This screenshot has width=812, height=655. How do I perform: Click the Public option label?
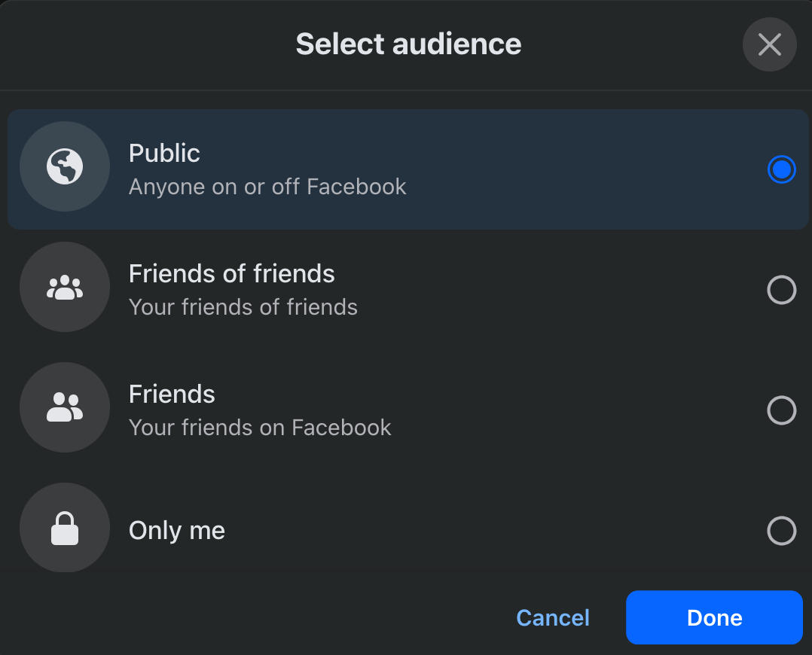(x=164, y=153)
